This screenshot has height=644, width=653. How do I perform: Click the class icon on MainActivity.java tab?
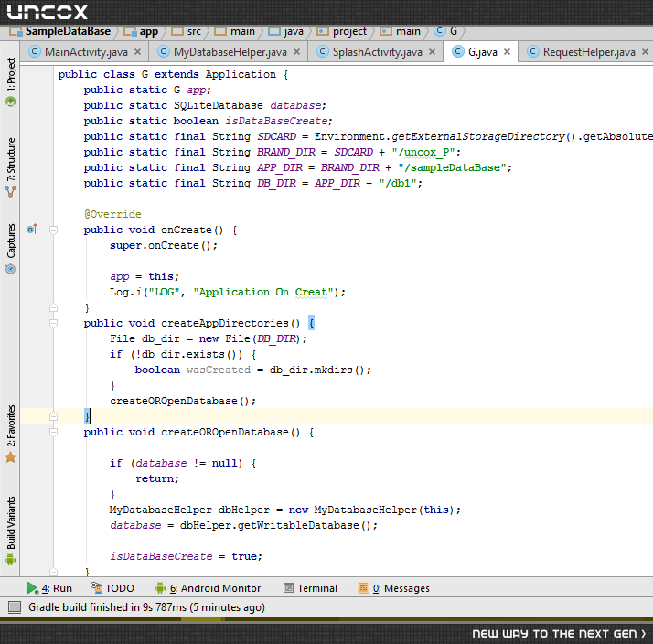click(35, 51)
